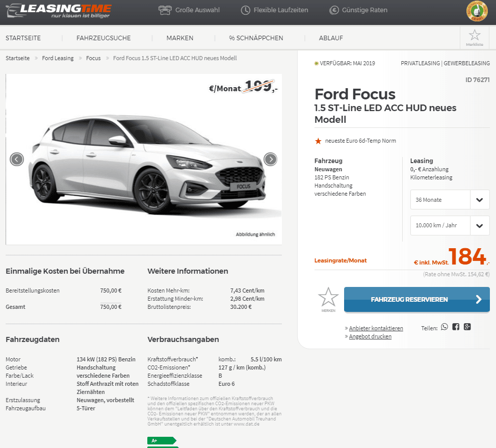Viewport: 496px width, 448px height.
Task: Show previous car image arrow
Action: pos(17,159)
